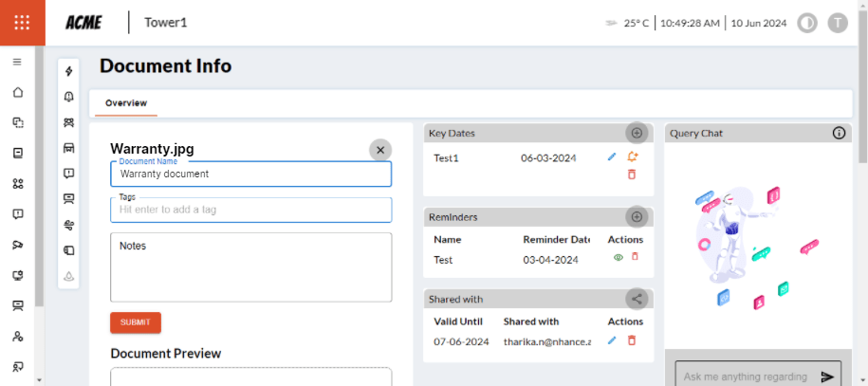Screen dimensions: 868x386
Task: Delete the Test1 key date
Action: tap(632, 175)
